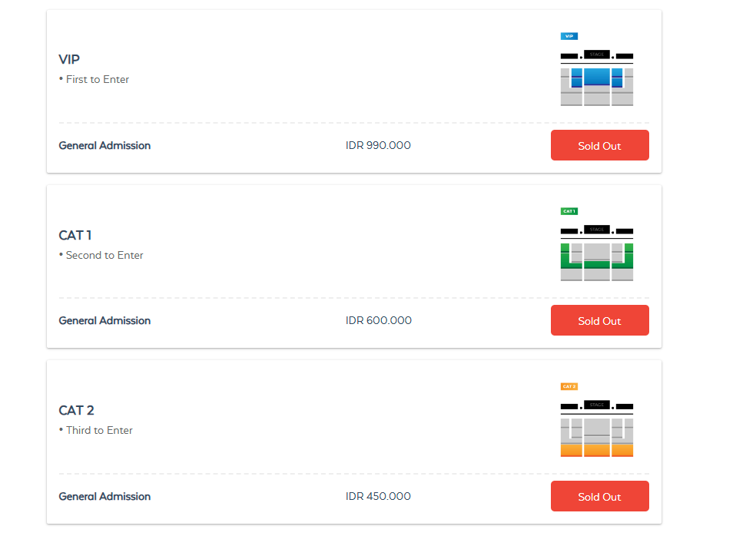
Task: Click the orange CAT 2 badge icon
Action: 569,386
